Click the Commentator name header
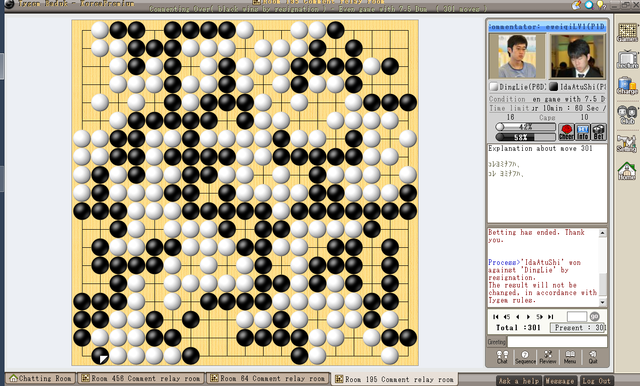 click(547, 27)
